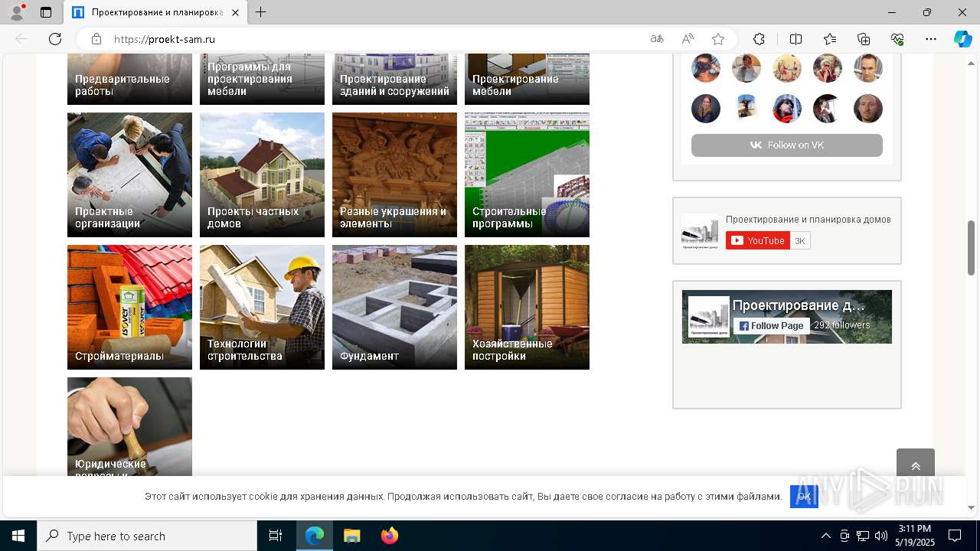Open the translate page icon
Screen dimensions: 980x551
click(657, 39)
